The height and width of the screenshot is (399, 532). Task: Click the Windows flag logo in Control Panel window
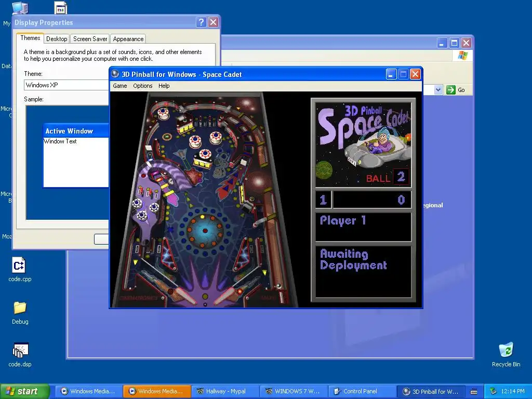point(462,55)
